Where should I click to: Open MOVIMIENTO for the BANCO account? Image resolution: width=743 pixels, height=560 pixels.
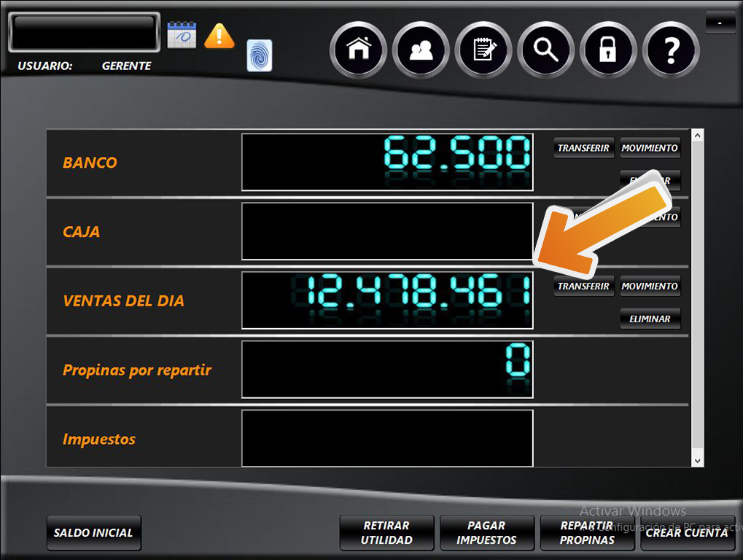coord(650,148)
